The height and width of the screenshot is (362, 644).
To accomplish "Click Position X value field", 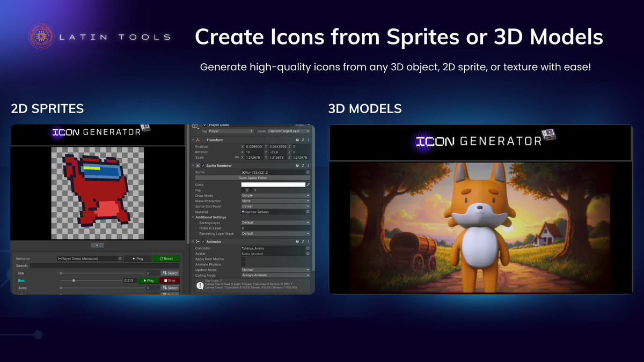I will 254,146.
